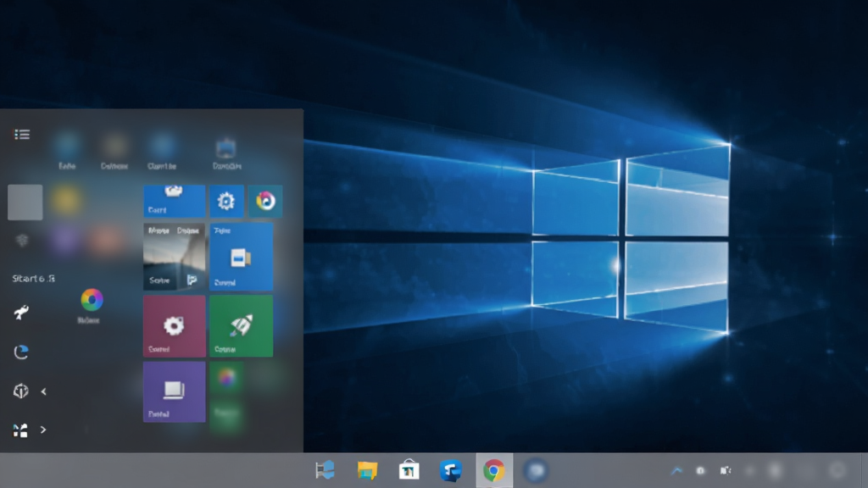Launch Google Chrome from the taskbar
Viewport: 868px width, 488px height.
494,471
